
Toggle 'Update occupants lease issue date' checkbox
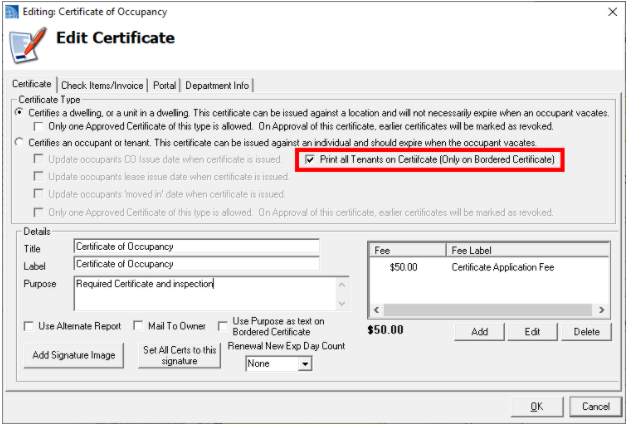pos(39,176)
